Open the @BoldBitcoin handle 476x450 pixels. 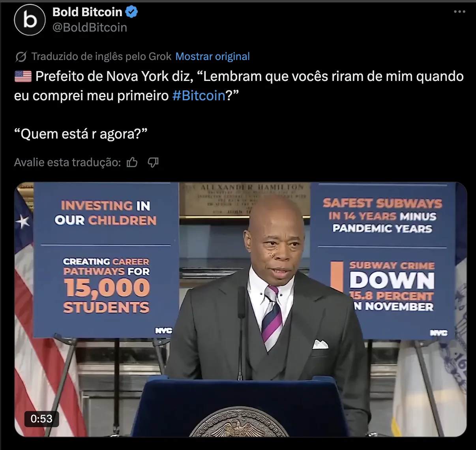coord(90,27)
